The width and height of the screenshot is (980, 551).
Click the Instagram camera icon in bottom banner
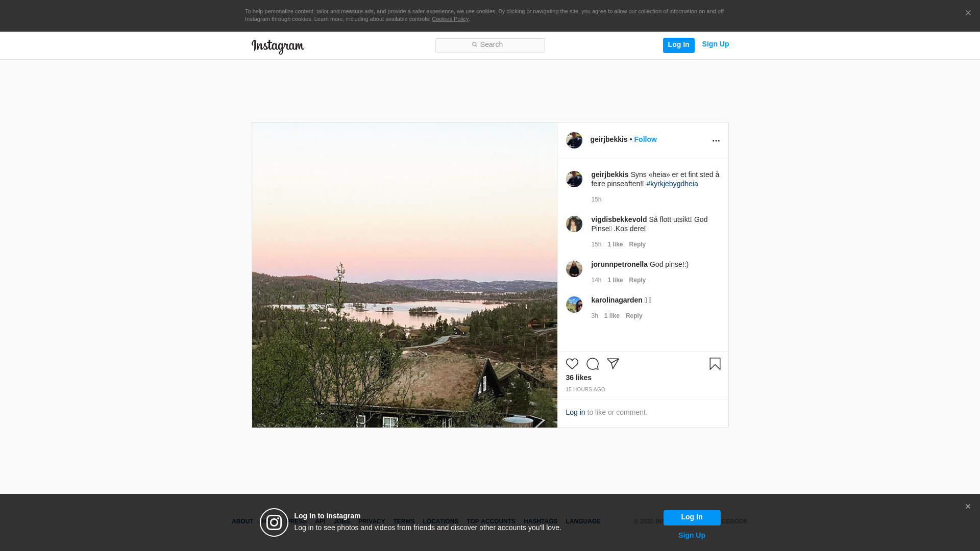click(x=274, y=522)
